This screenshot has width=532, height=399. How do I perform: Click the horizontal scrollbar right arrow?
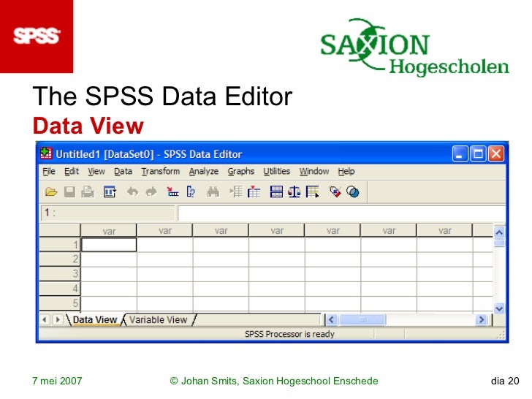click(x=482, y=319)
